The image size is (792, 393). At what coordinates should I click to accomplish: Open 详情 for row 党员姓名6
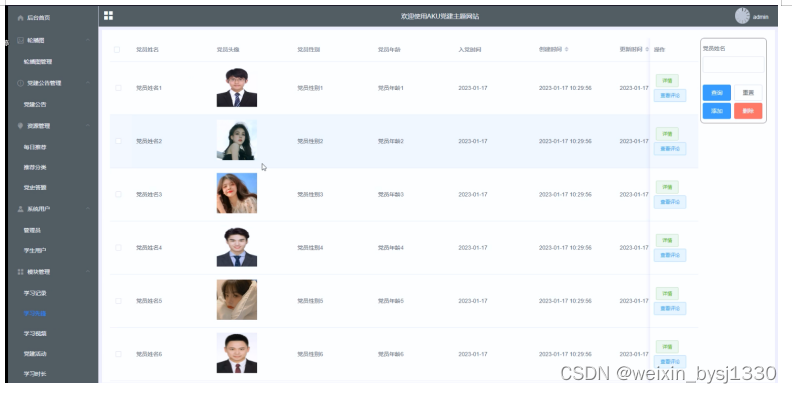(667, 347)
